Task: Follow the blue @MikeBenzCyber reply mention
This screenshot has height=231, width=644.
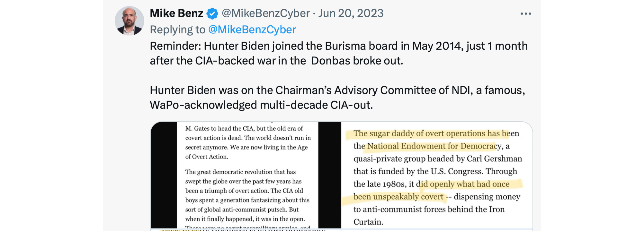Action: (x=252, y=30)
